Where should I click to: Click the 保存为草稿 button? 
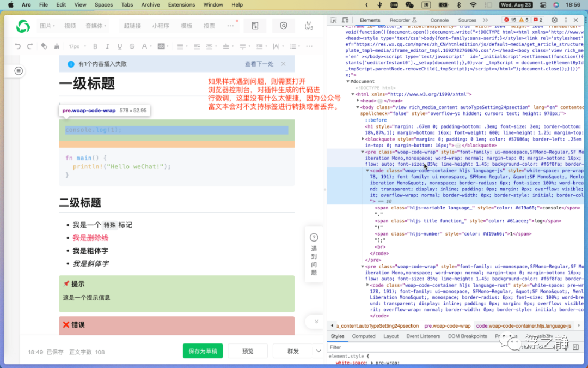203,351
